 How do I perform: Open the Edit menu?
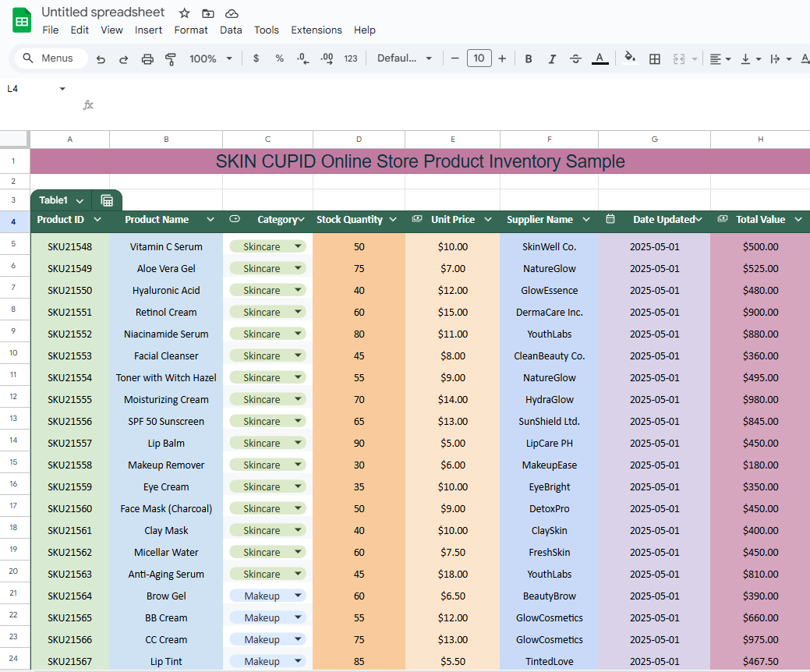80,30
